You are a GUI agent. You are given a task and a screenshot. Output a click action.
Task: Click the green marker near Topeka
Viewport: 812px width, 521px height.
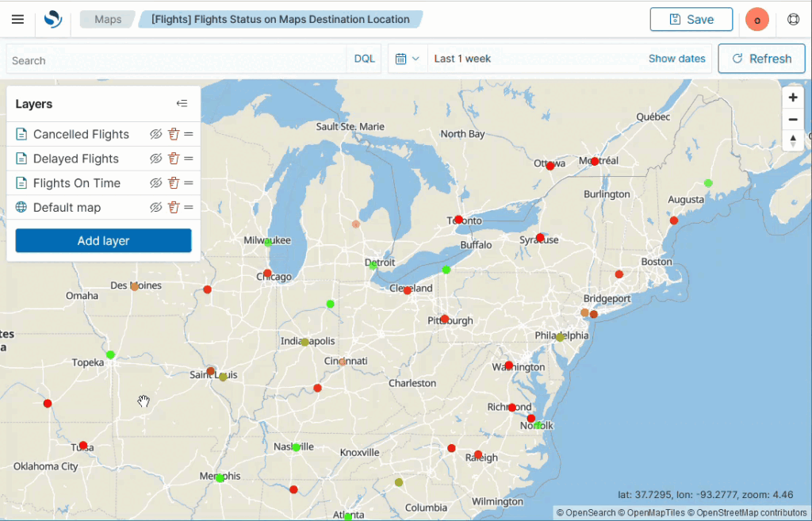click(x=110, y=354)
